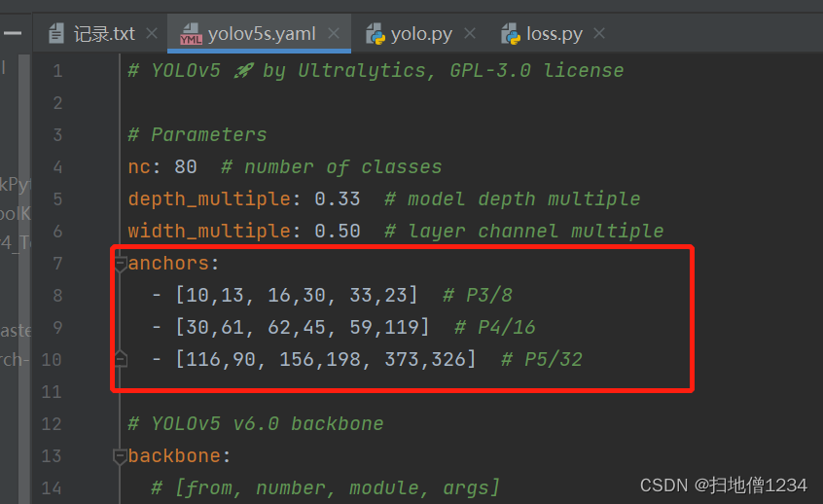Click the value 0.33

[x=338, y=199]
